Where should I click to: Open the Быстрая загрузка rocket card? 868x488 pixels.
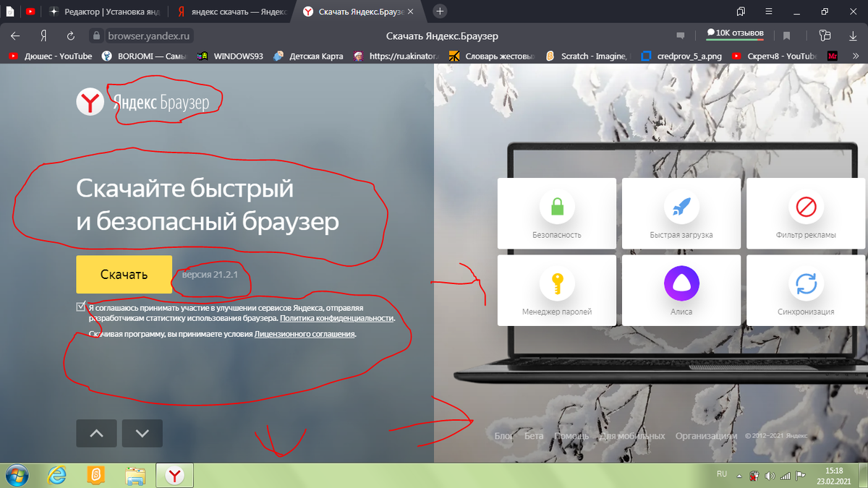pos(681,213)
